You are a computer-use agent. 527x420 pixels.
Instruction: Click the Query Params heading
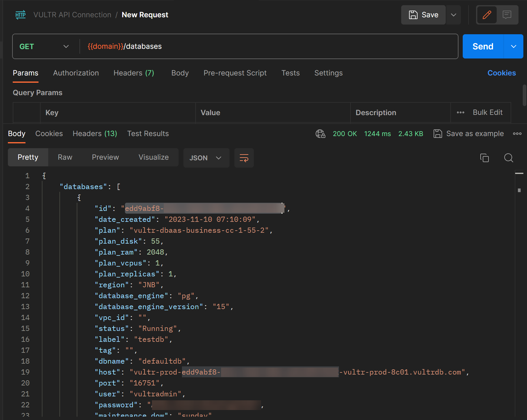click(x=38, y=93)
